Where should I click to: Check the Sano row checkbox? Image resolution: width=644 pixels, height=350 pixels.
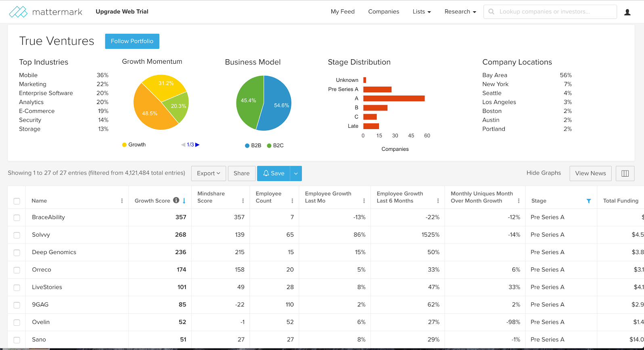point(17,340)
